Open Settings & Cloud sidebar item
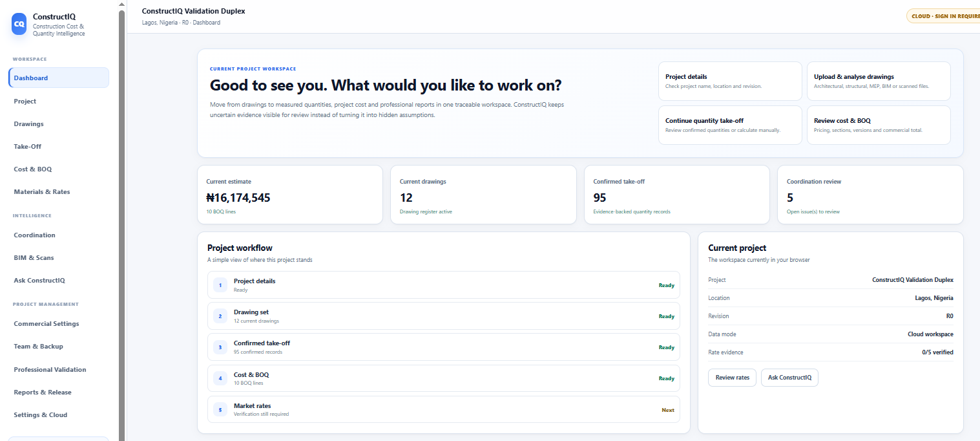The image size is (980, 441). click(59, 414)
